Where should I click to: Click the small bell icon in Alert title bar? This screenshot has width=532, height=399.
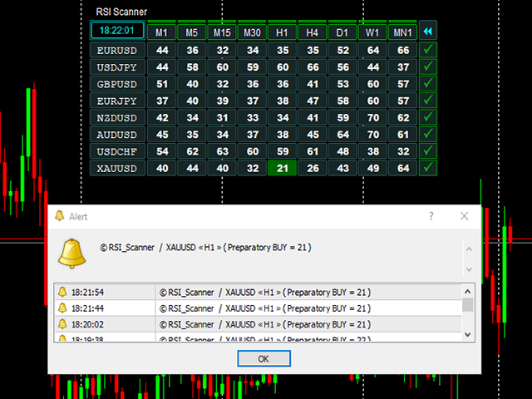pos(59,216)
